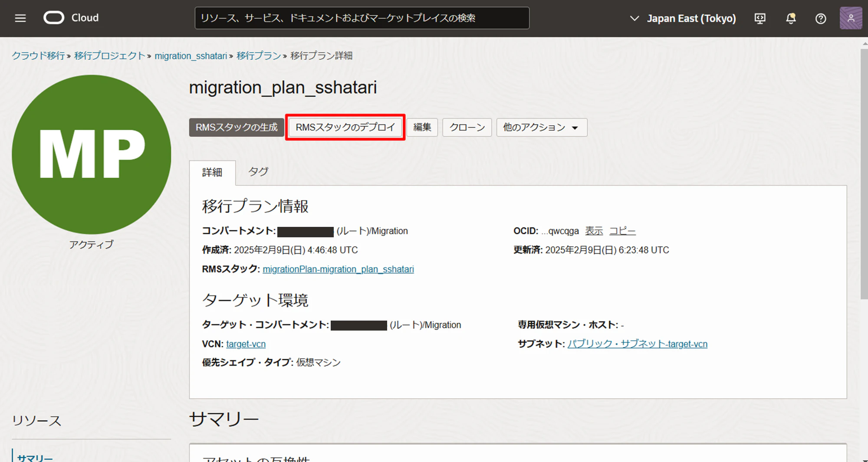Go to 移行プロジェクト breadcrumb

pyautogui.click(x=110, y=56)
